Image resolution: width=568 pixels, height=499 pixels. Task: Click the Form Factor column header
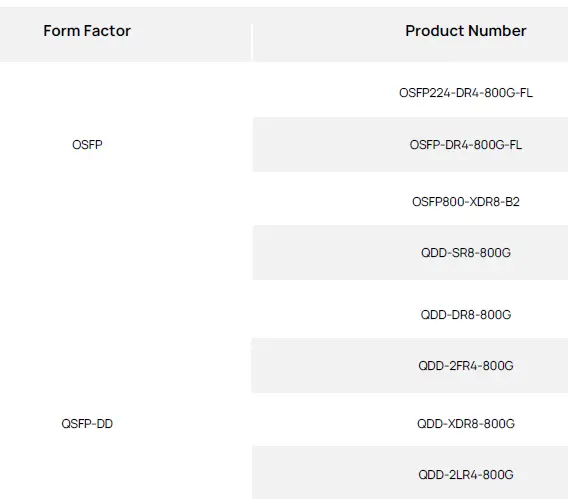pyautogui.click(x=87, y=31)
